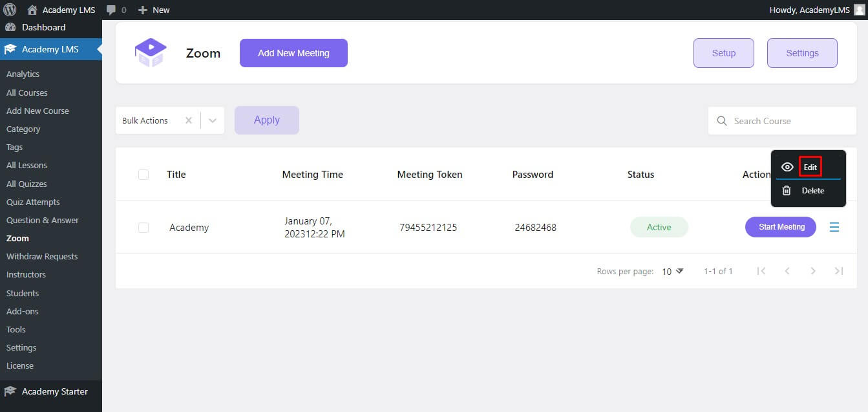Click the eye preview icon in the action menu
The image size is (868, 412).
(787, 166)
